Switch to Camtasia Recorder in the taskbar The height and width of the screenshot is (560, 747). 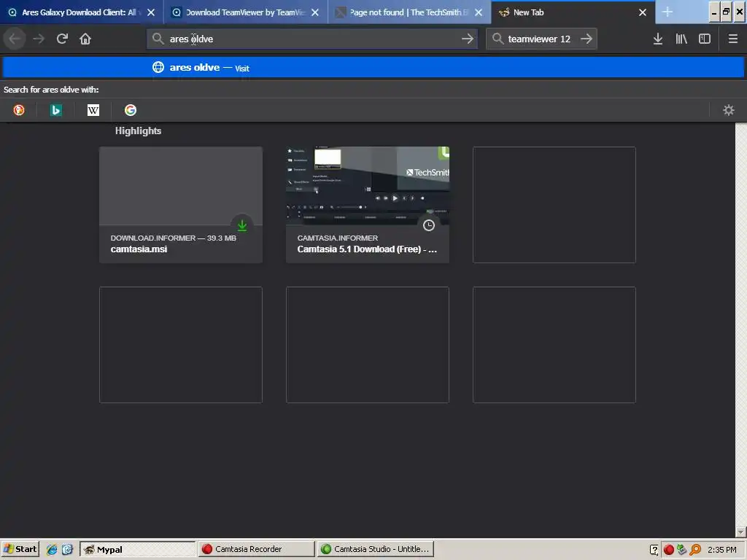(x=256, y=549)
